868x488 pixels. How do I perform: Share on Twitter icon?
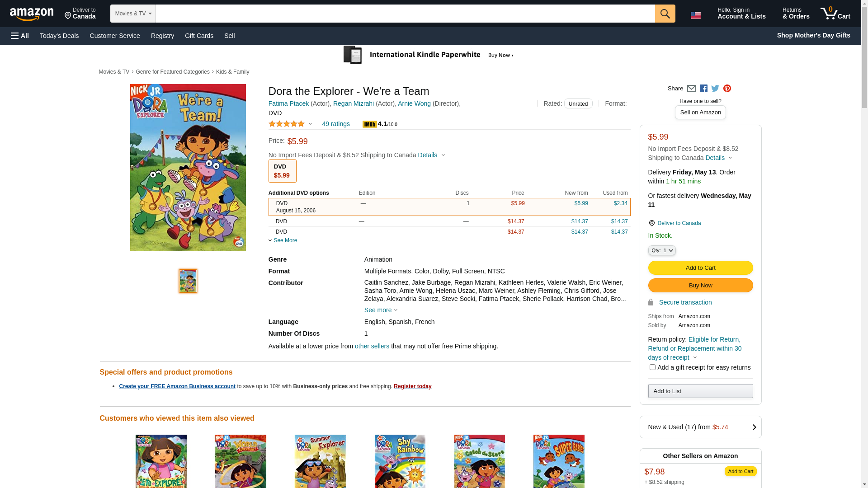click(x=715, y=89)
